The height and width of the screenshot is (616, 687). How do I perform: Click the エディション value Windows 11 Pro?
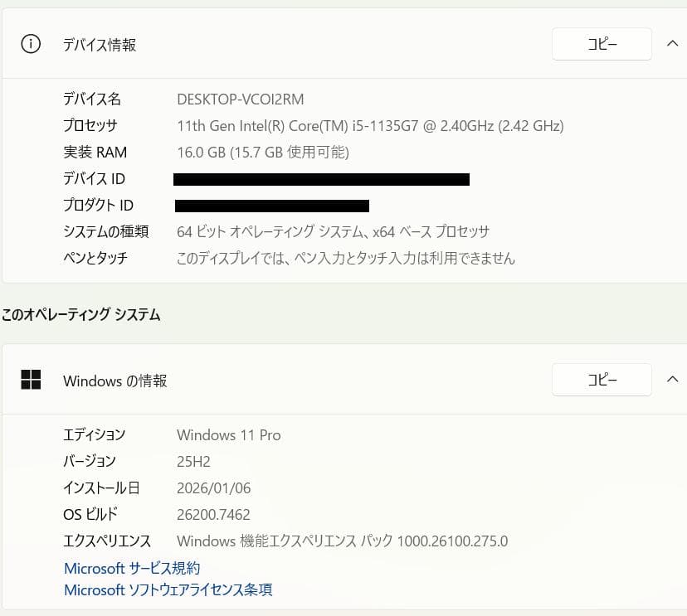click(229, 434)
